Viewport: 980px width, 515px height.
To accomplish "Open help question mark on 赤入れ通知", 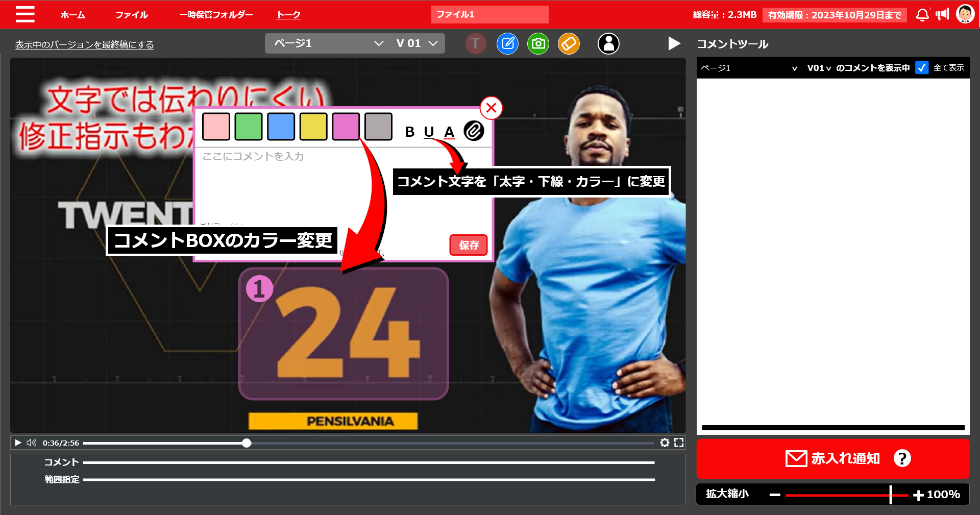I will 902,458.
